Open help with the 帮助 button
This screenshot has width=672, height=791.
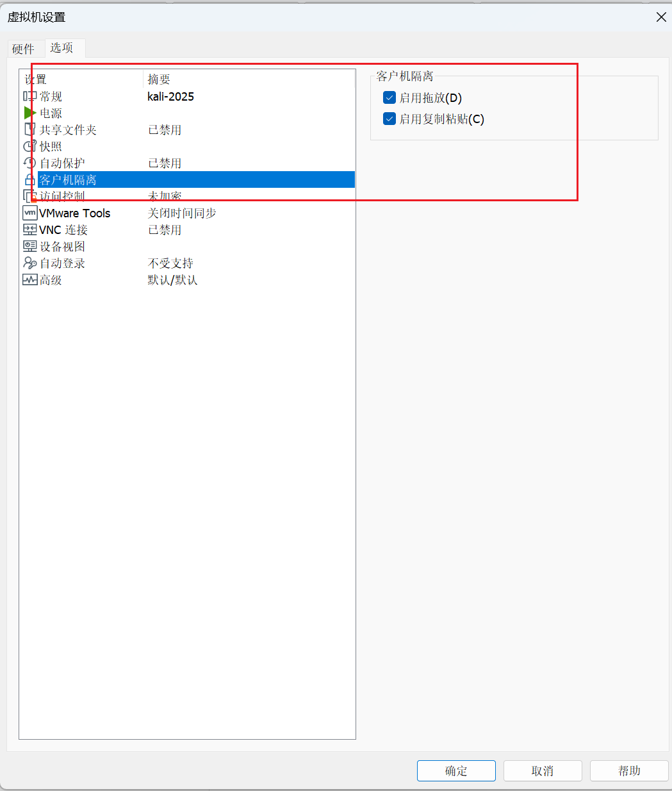click(x=629, y=770)
